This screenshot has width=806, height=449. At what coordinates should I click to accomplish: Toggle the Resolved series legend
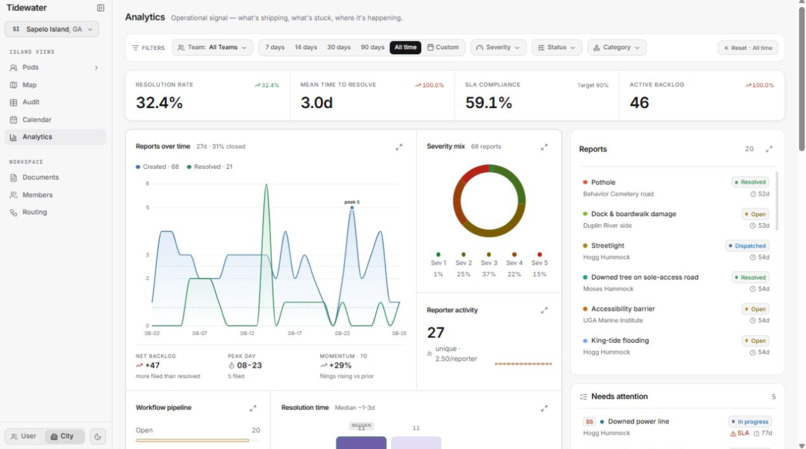[210, 167]
